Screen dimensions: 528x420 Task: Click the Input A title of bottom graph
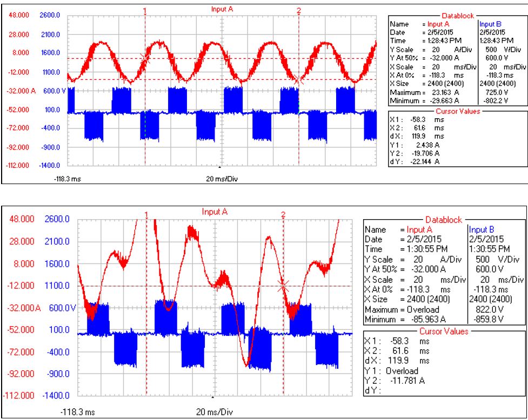coord(215,212)
